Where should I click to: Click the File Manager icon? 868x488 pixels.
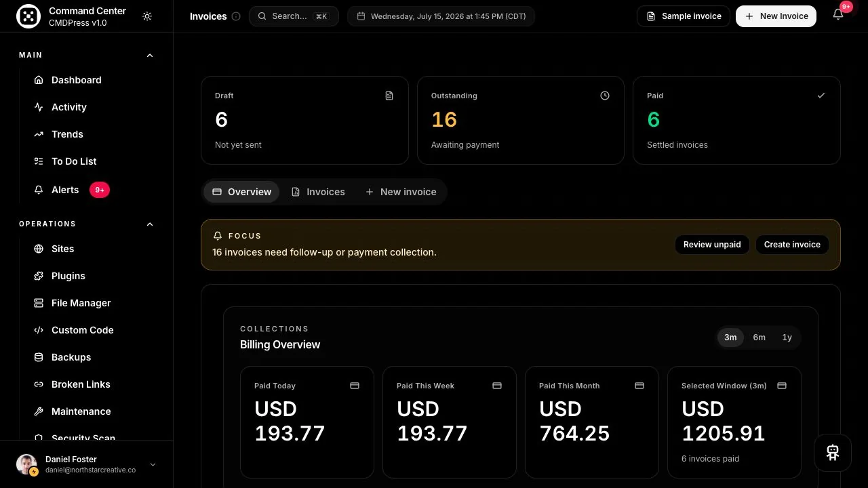click(x=39, y=303)
